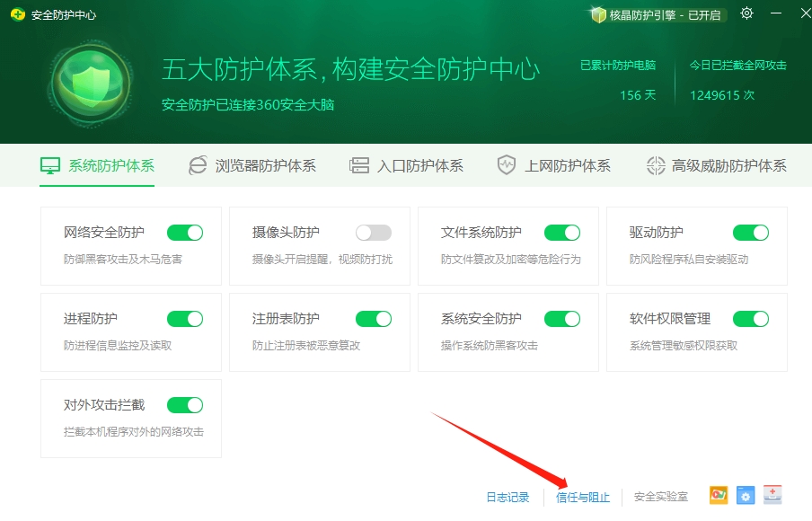Toggle the 对外攻击拦截 switch
The image size is (812, 521).
pyautogui.click(x=185, y=405)
